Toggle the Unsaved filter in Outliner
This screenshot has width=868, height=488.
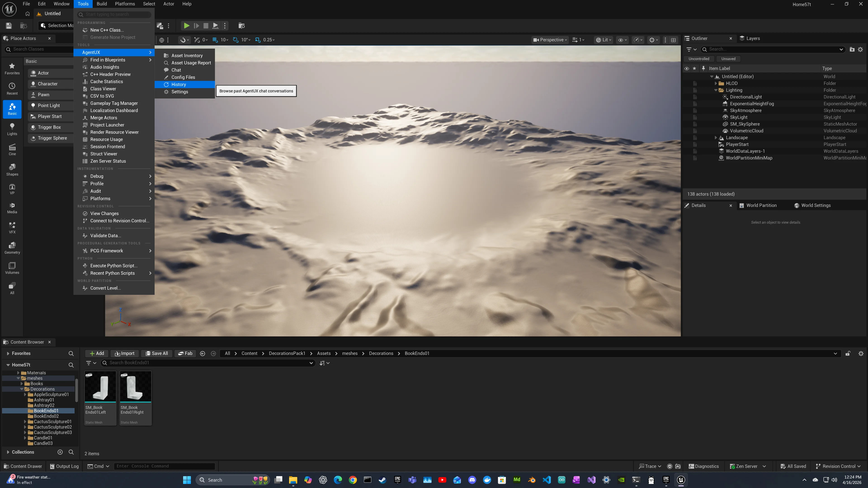coord(728,59)
